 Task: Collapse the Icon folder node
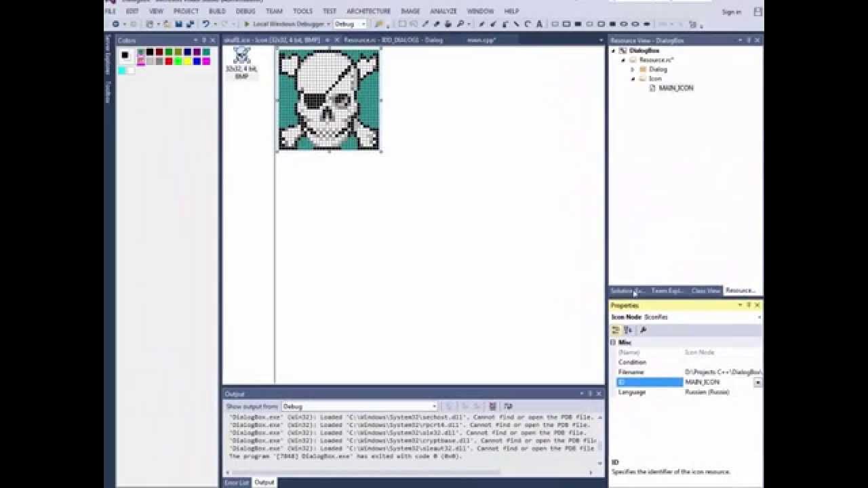click(x=633, y=79)
